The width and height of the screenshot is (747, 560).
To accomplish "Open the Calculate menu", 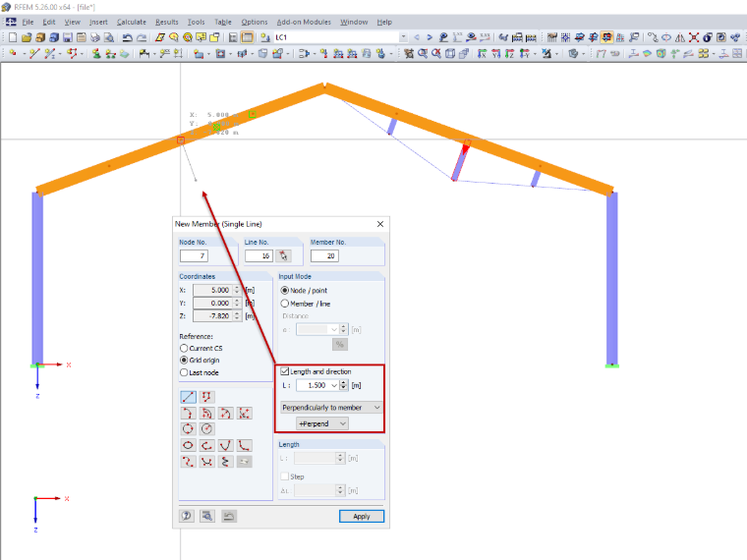I will (132, 22).
